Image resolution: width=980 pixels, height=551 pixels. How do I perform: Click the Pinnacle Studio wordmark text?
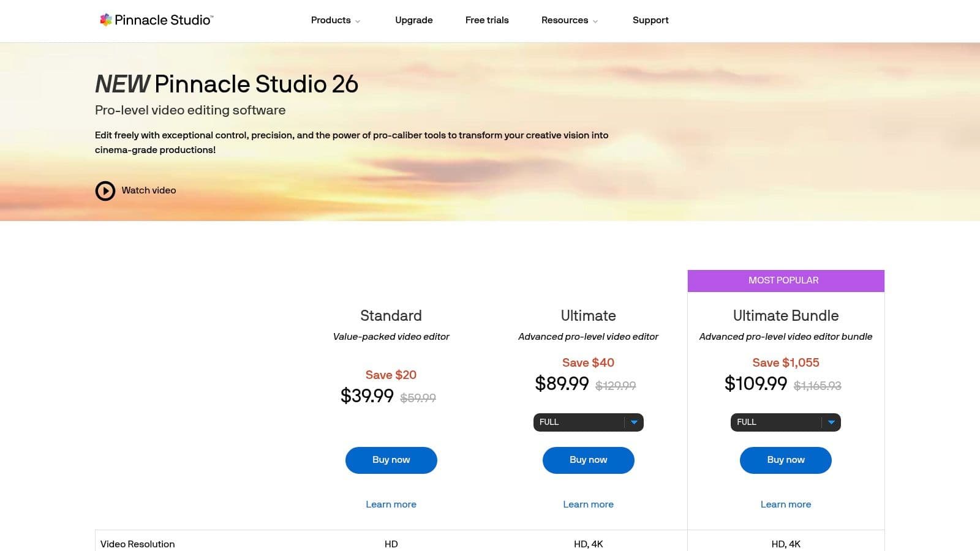(163, 20)
